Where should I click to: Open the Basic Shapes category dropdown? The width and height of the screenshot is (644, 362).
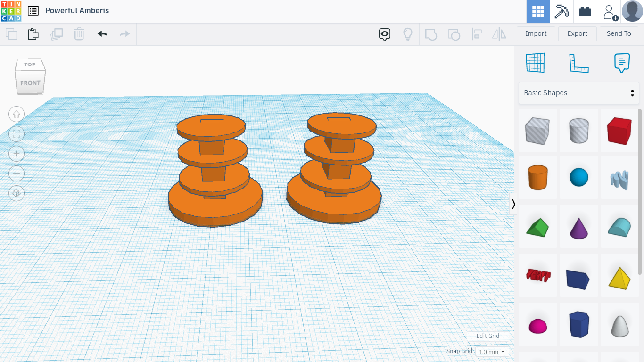coord(579,93)
